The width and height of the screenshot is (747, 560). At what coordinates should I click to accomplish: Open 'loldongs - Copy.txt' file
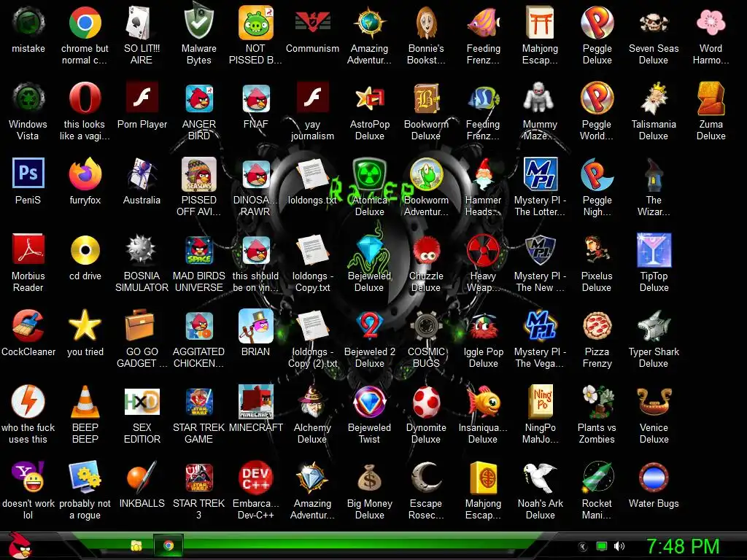point(312,249)
